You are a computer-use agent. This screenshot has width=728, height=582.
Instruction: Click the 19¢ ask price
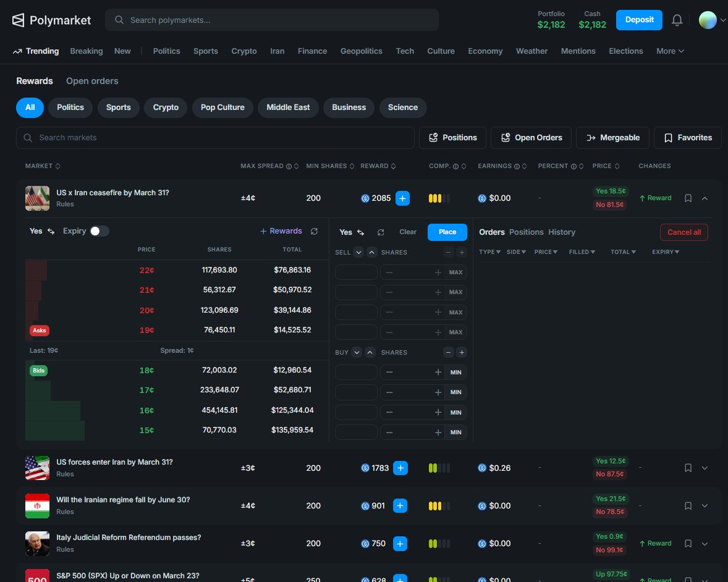(146, 330)
